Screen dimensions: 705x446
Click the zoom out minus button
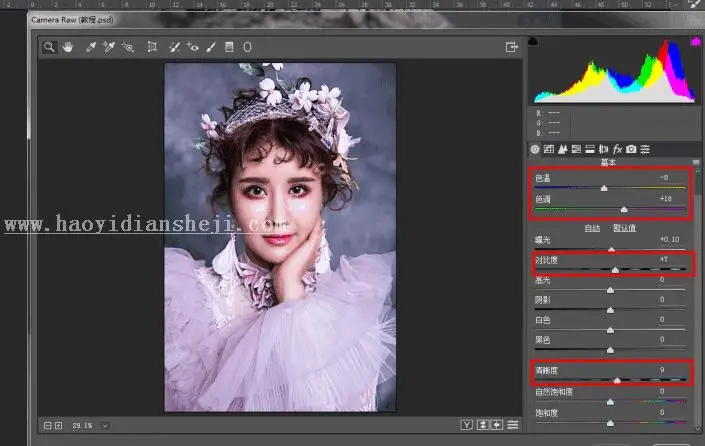point(48,425)
